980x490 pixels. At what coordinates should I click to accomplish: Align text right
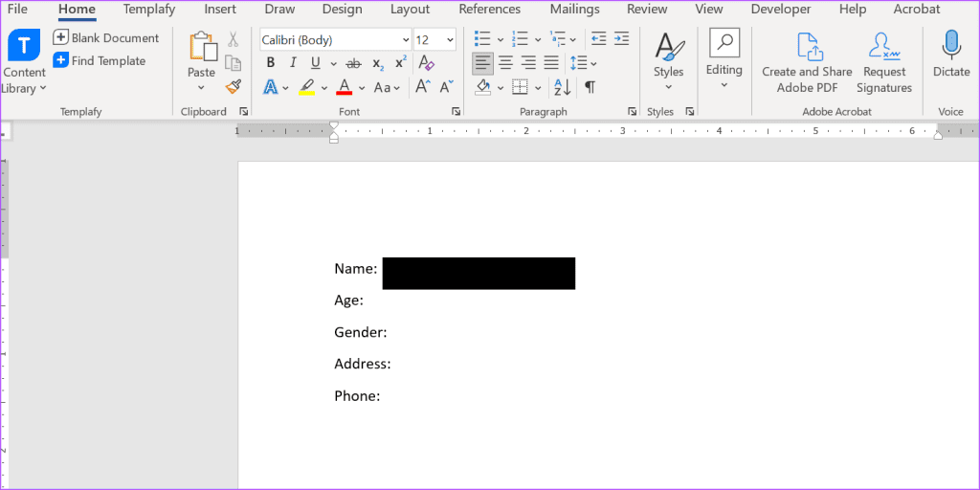(x=528, y=63)
